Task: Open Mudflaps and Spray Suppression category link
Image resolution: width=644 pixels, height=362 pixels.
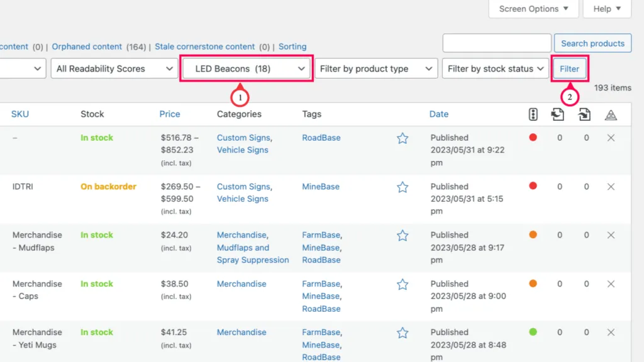Action: (253, 254)
